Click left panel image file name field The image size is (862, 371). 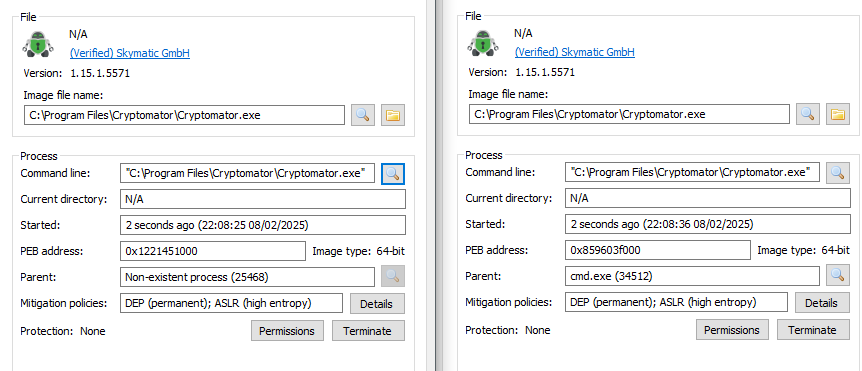[185, 115]
